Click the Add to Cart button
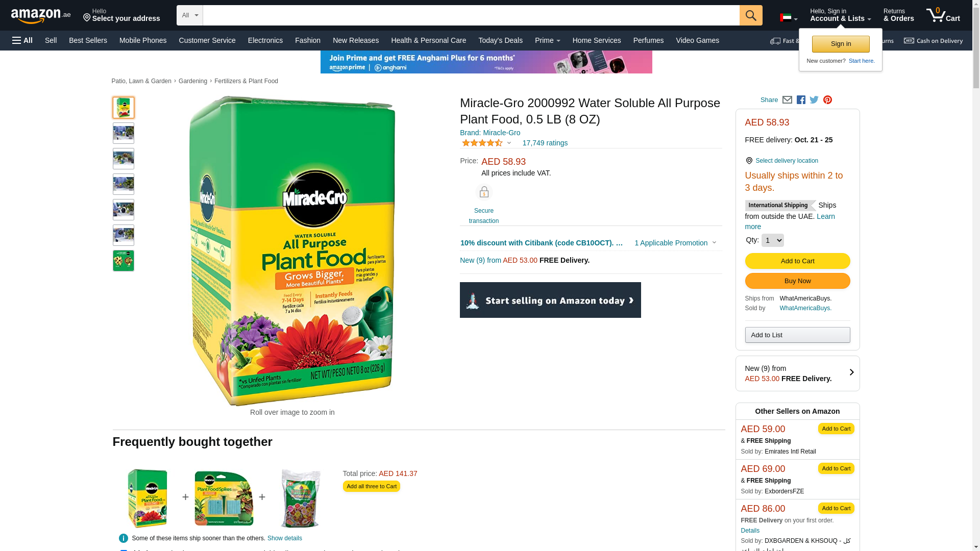The width and height of the screenshot is (980, 551). [x=797, y=261]
